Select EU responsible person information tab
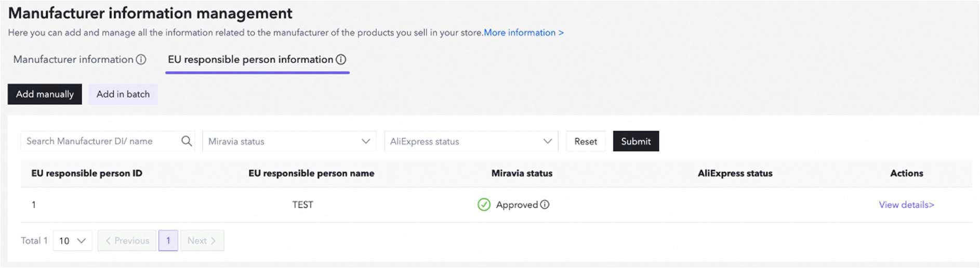The image size is (980, 268). 250,60
